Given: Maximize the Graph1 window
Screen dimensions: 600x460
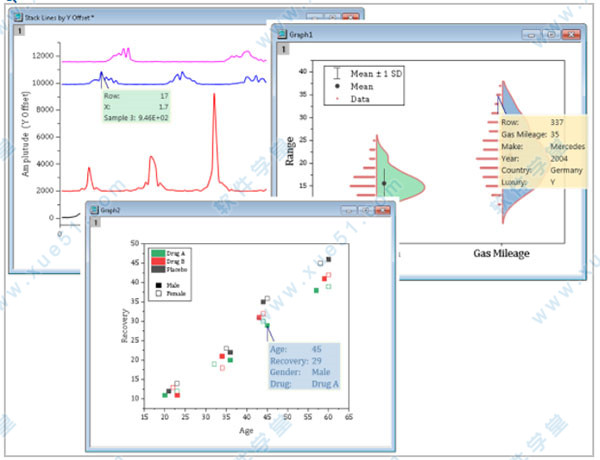Looking at the screenshot, I should (x=551, y=35).
